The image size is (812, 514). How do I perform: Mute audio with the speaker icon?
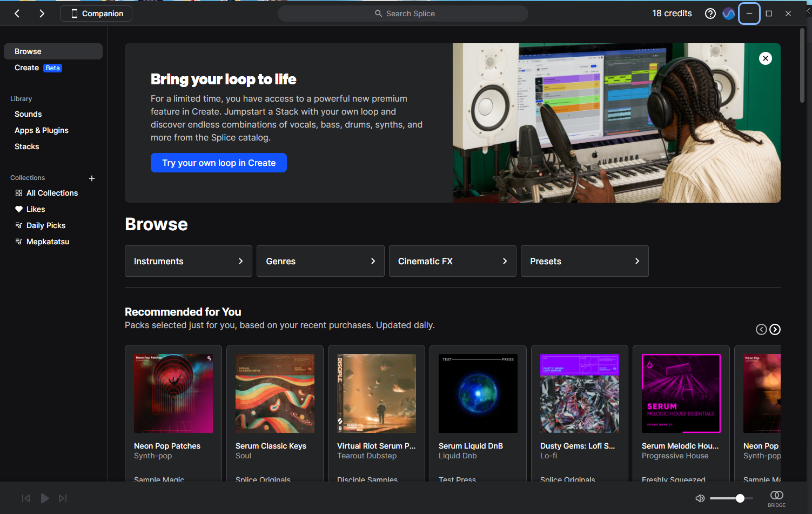[700, 498]
